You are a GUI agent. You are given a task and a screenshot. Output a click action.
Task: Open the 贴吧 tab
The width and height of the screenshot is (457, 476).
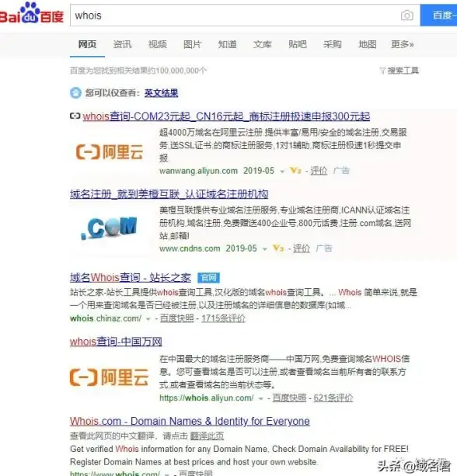click(x=298, y=44)
